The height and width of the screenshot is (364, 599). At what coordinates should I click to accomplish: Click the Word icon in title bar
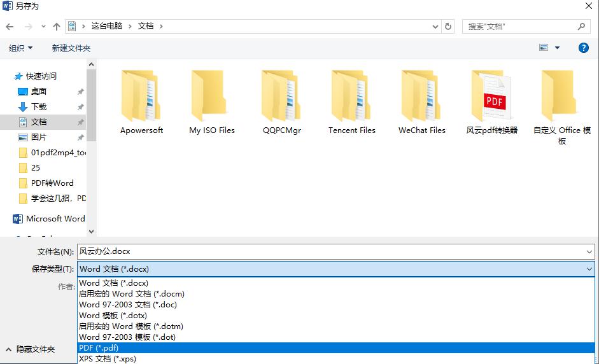[x=7, y=6]
